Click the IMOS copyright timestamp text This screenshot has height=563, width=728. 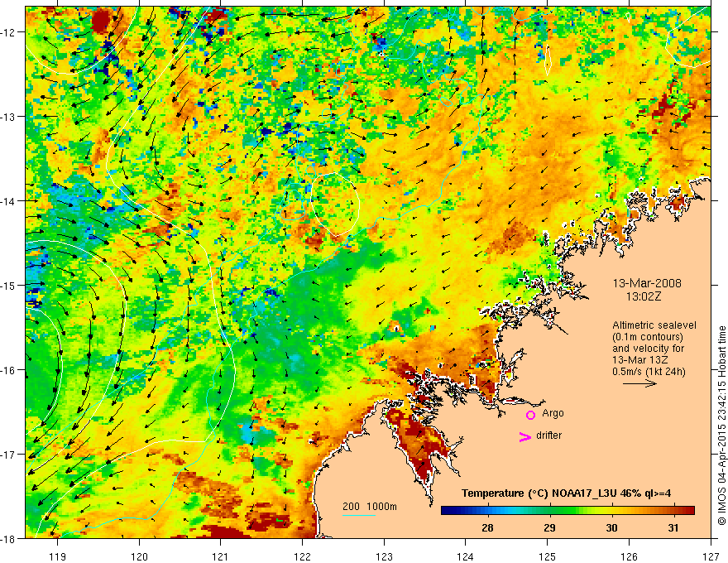coord(721,425)
